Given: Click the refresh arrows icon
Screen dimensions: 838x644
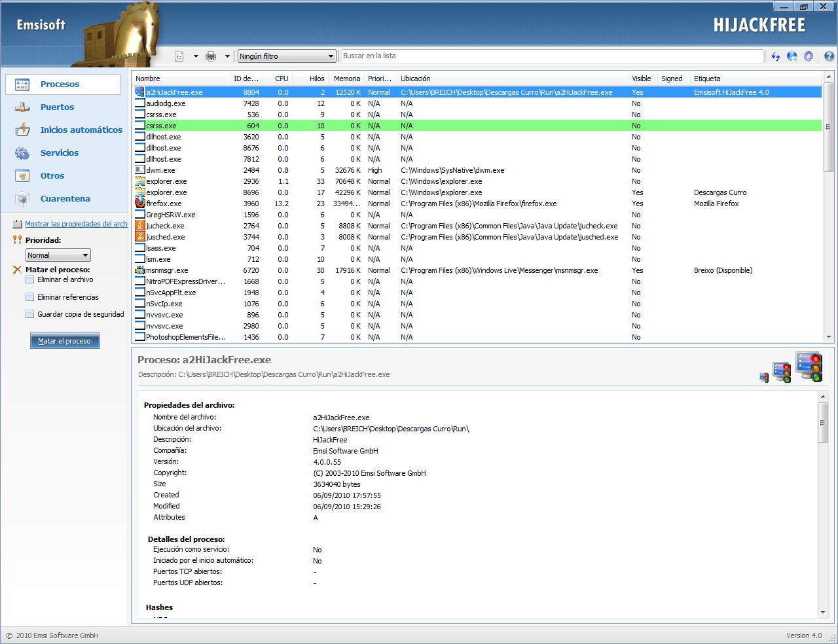Looking at the screenshot, I should click(776, 56).
